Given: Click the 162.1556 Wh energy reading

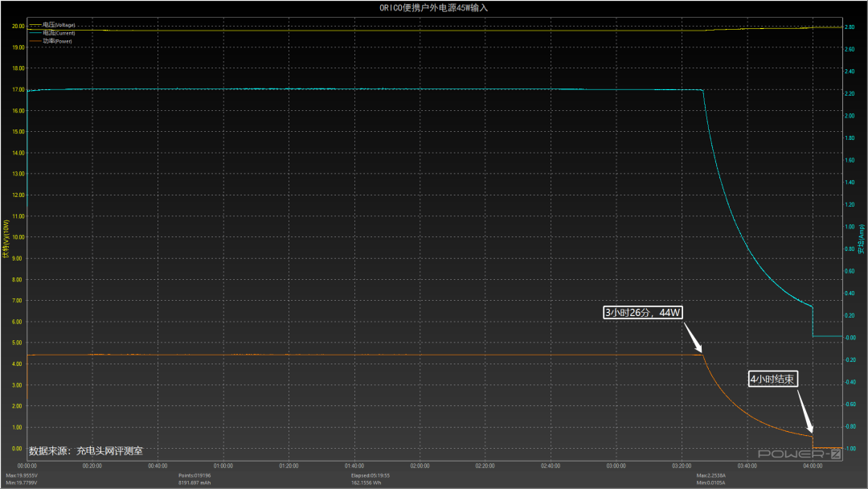Looking at the screenshot, I should (366, 483).
